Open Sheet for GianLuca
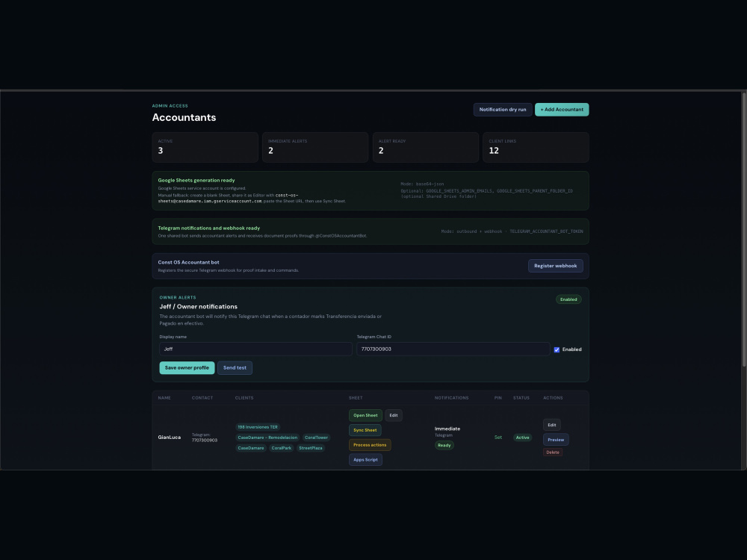The height and width of the screenshot is (560, 747). [x=365, y=415]
